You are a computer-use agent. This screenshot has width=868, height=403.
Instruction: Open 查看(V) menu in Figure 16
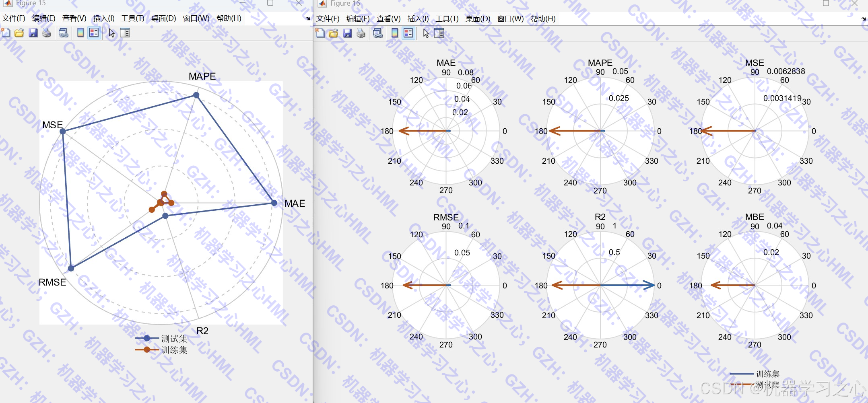click(x=388, y=19)
